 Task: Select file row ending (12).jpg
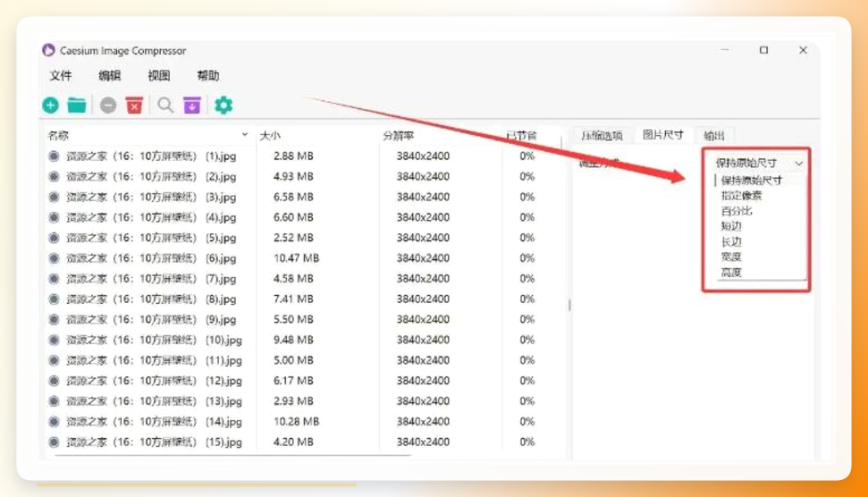(304, 382)
